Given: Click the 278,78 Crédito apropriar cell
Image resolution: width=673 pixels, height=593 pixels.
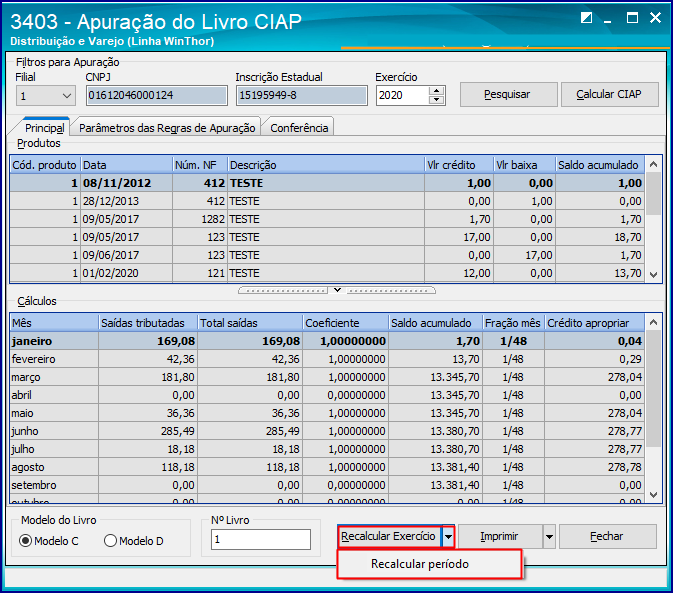Looking at the screenshot, I should coord(594,467).
